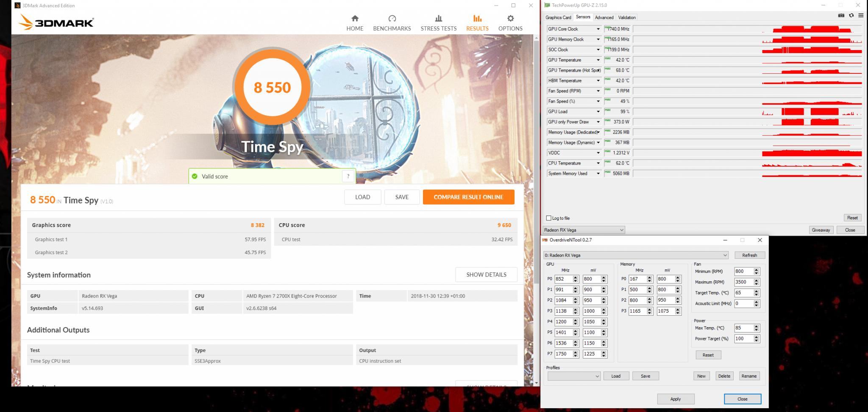Open the Advanced tab in GPU-Z
868x412 pixels.
pos(604,17)
